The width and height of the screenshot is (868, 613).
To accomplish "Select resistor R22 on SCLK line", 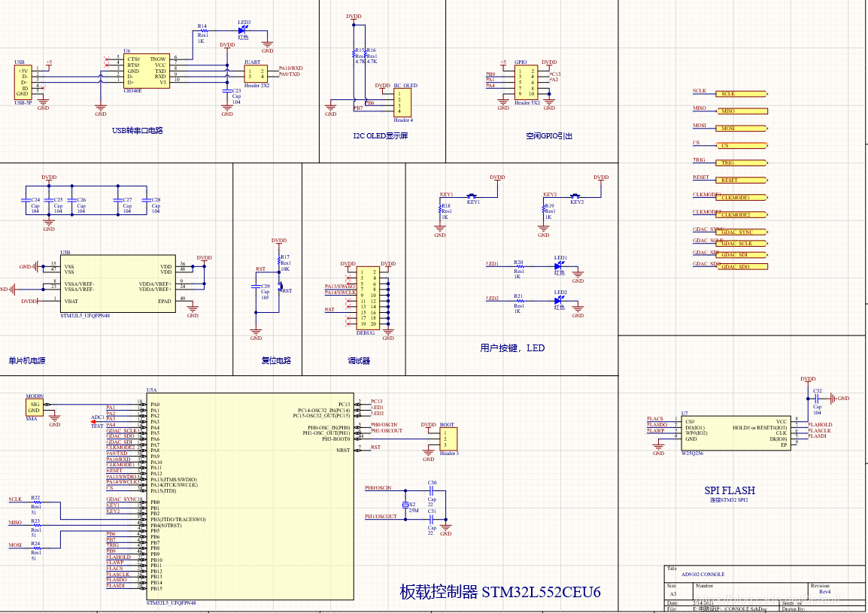I will pyautogui.click(x=36, y=502).
